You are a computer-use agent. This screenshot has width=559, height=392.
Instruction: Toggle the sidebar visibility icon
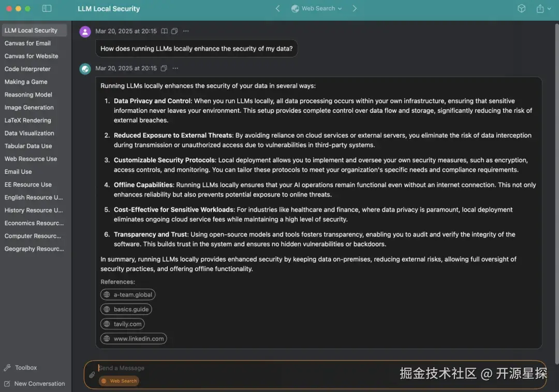pyautogui.click(x=47, y=8)
